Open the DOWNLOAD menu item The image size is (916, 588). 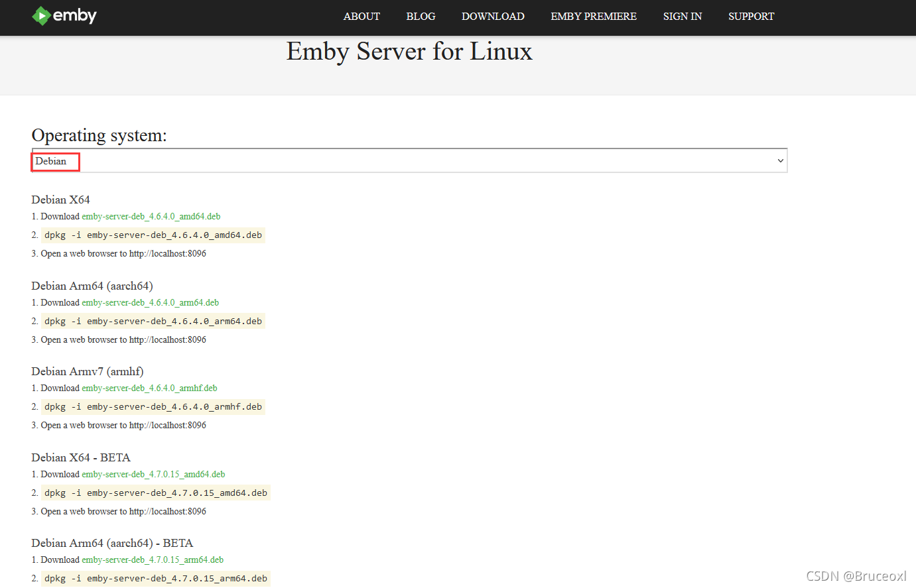[493, 17]
